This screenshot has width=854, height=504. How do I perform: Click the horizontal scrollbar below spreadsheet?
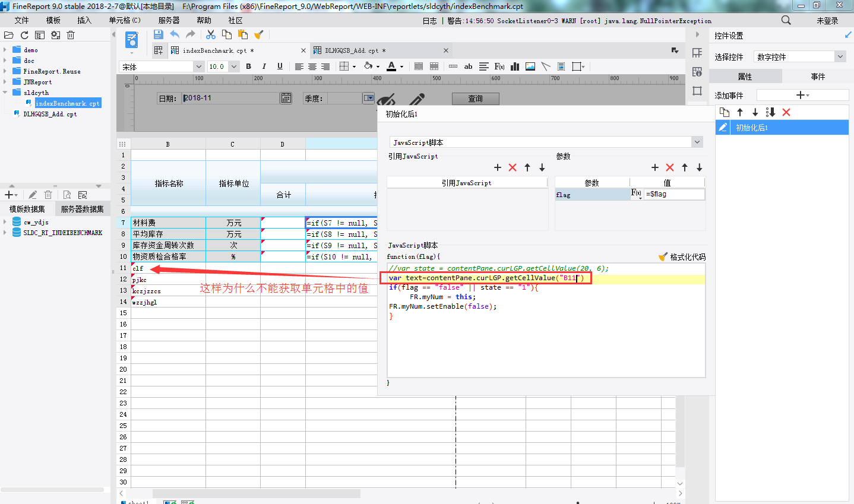pos(256,493)
